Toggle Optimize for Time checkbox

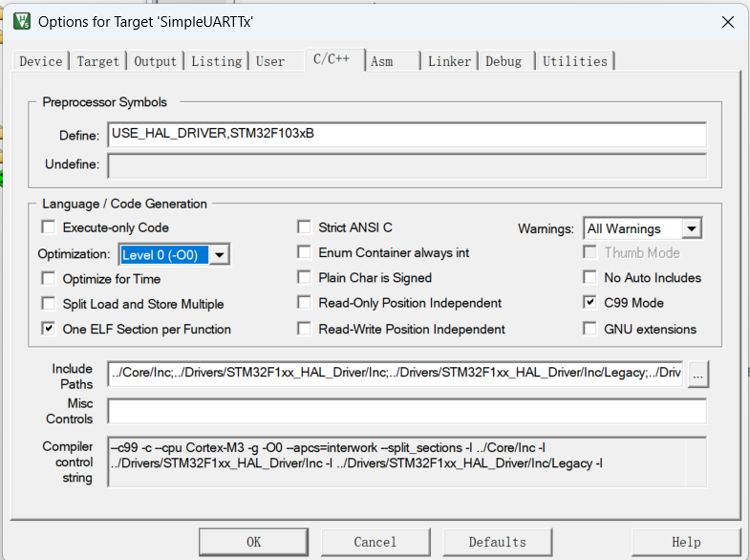coord(49,278)
